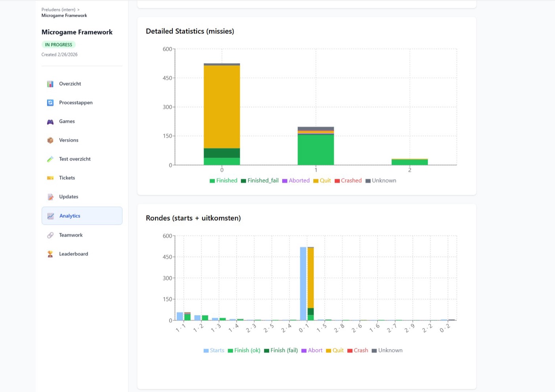
Task: Click the dark green Finished_fail segment of missie 0
Action: (x=222, y=153)
